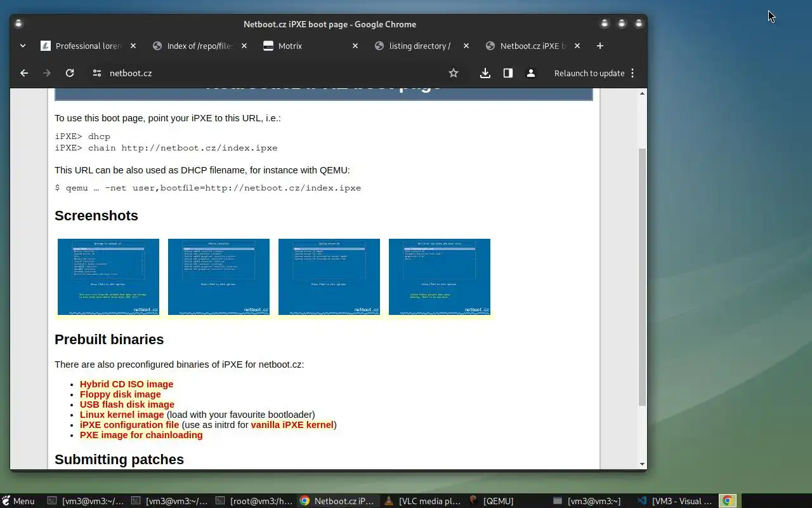
Task: Bookmark this page with the star icon
Action: (x=454, y=73)
